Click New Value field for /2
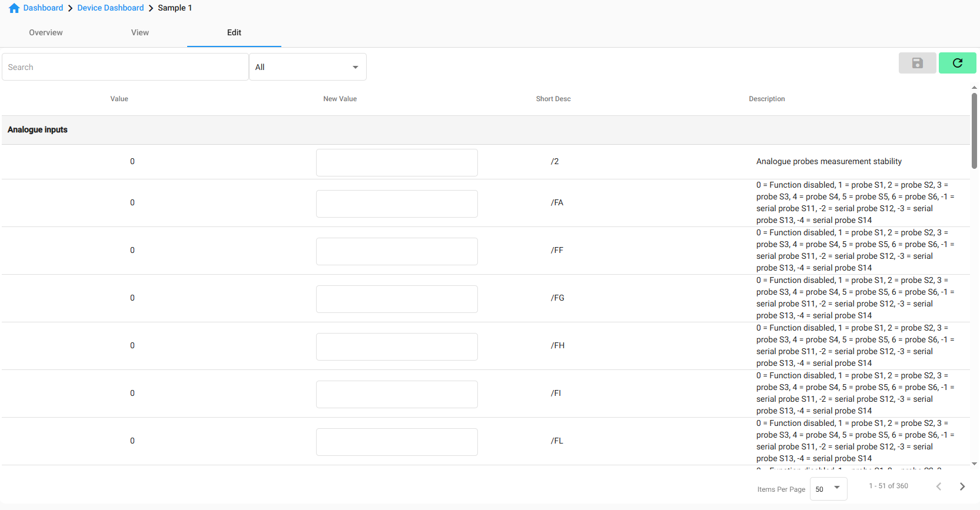Viewport: 980px width, 510px height. point(397,162)
